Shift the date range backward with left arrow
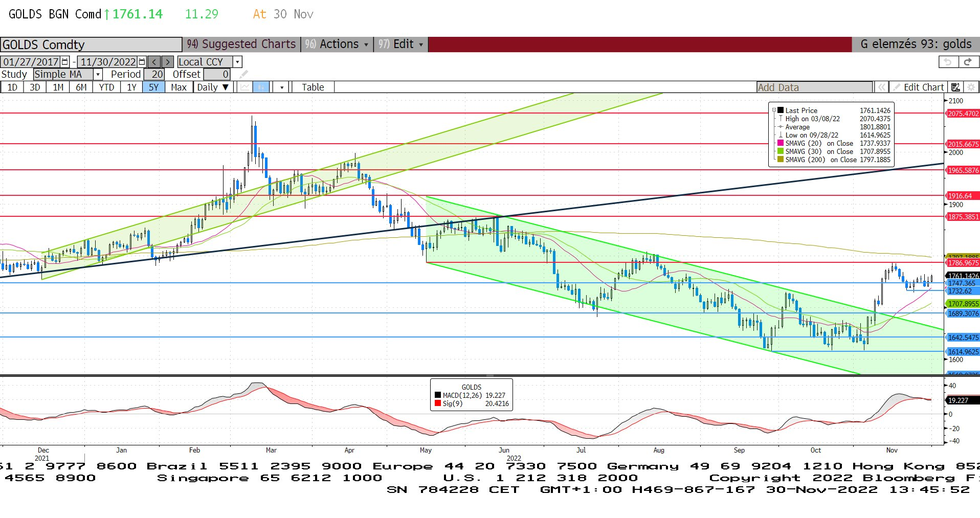 point(154,62)
